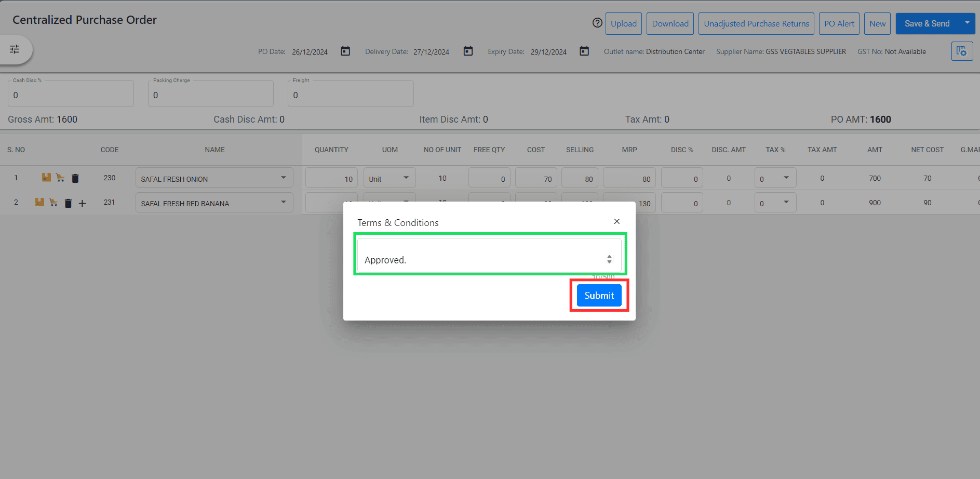Viewport: 980px width, 479px height.
Task: Submit the Terms & Conditions
Action: [599, 295]
